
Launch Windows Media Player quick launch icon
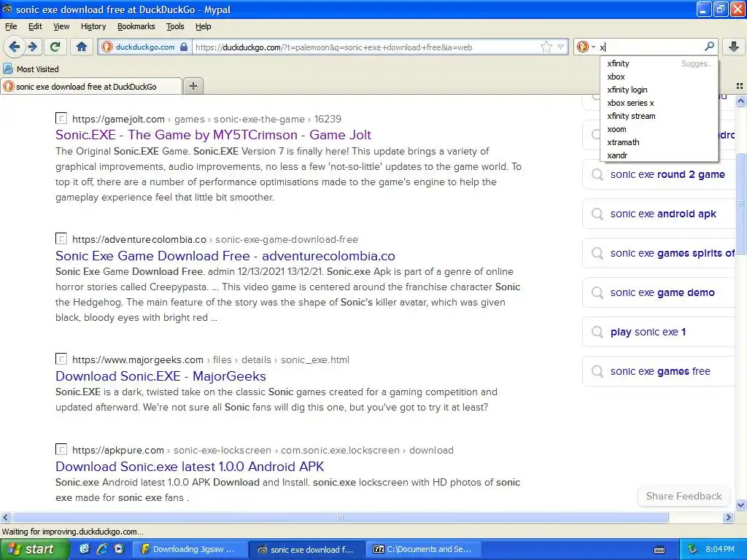(119, 549)
